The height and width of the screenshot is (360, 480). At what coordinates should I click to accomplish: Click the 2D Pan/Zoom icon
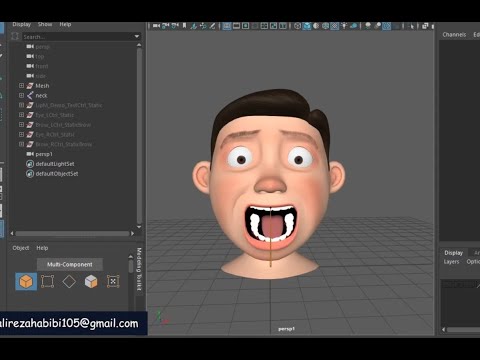(203, 26)
